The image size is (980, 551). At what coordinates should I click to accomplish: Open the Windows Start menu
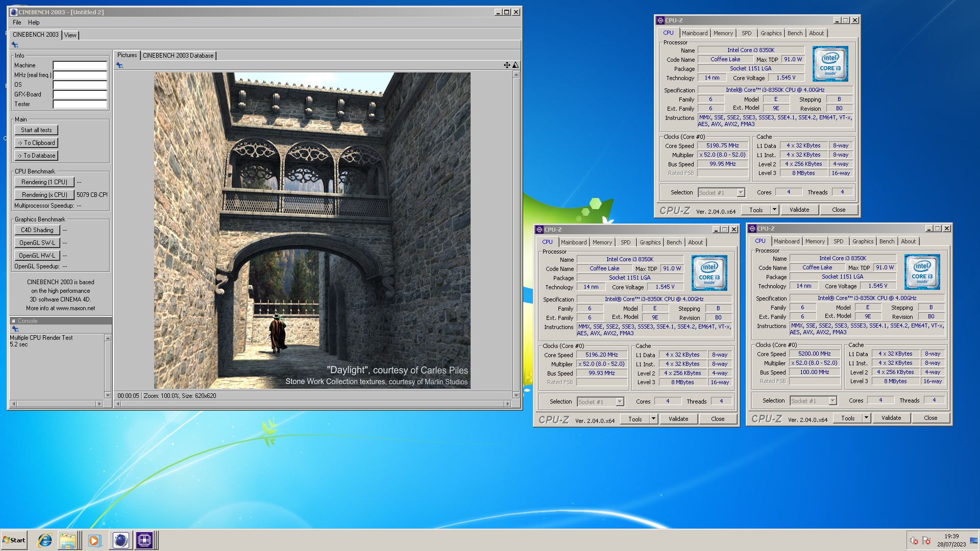14,540
